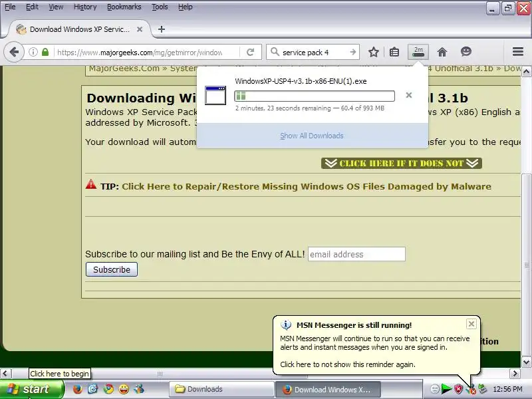This screenshot has height=399, width=532.
Task: Open the History menu
Action: click(x=85, y=7)
